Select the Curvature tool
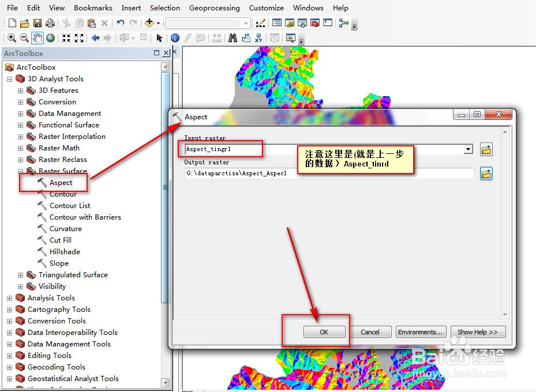The width and height of the screenshot is (536, 392). pyautogui.click(x=66, y=229)
